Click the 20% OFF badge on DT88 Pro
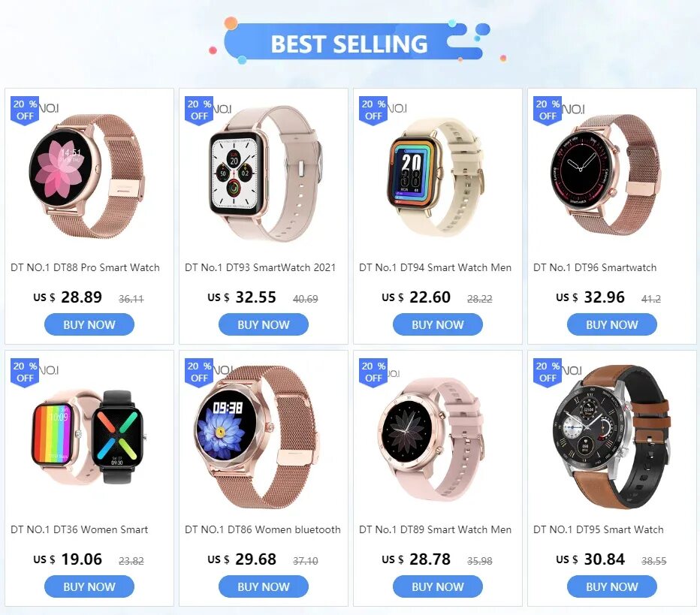700x615 pixels. (x=25, y=110)
